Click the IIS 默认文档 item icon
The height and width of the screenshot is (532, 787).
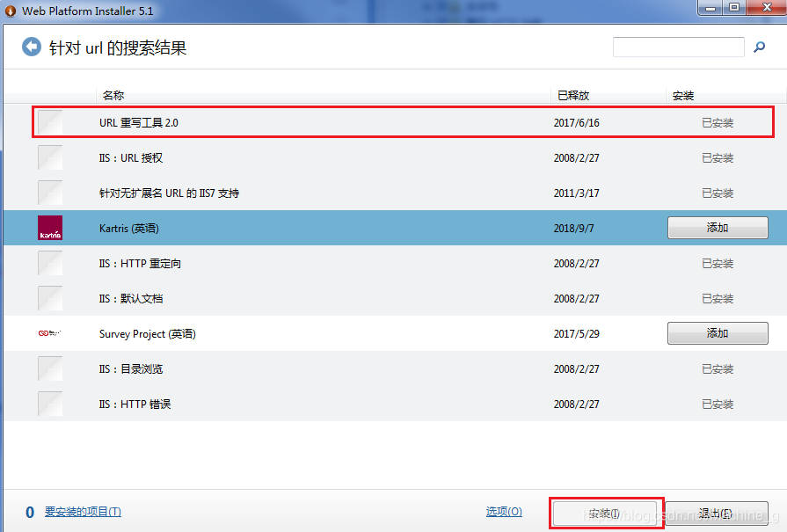[48, 298]
